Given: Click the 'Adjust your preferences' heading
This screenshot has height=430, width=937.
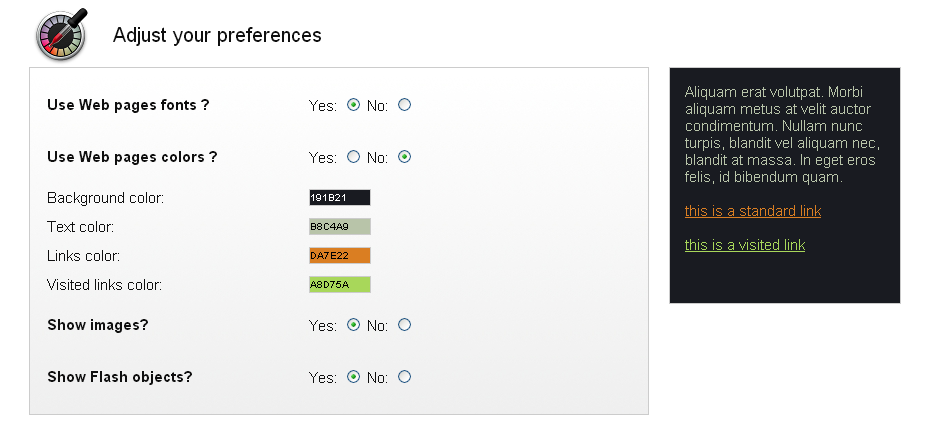Looking at the screenshot, I should pyautogui.click(x=217, y=35).
